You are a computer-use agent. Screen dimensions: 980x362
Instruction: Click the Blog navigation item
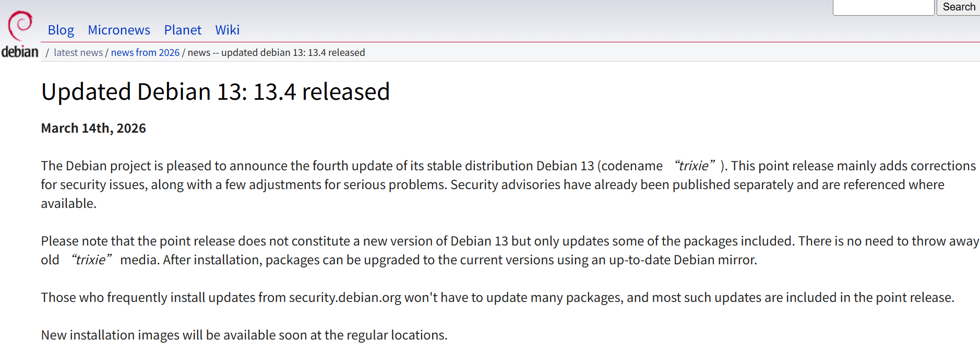tap(61, 30)
